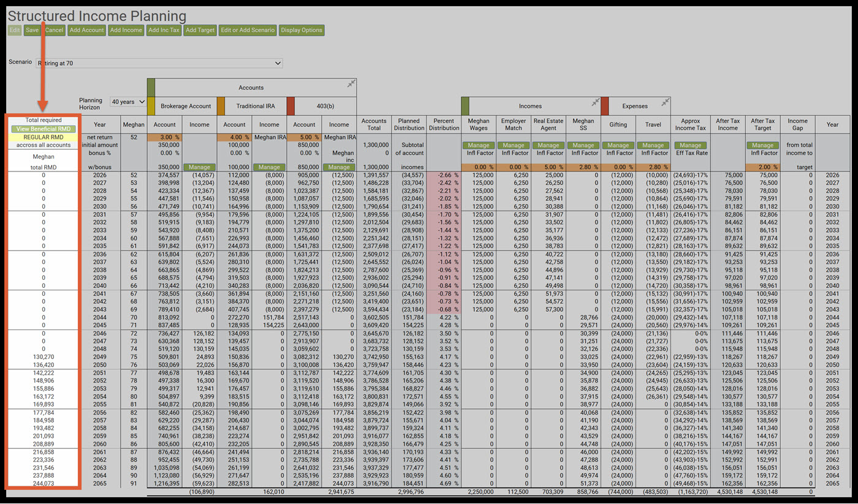Edit the Meghan Wages inflation factor field
This screenshot has height=504, width=858.
(479, 167)
